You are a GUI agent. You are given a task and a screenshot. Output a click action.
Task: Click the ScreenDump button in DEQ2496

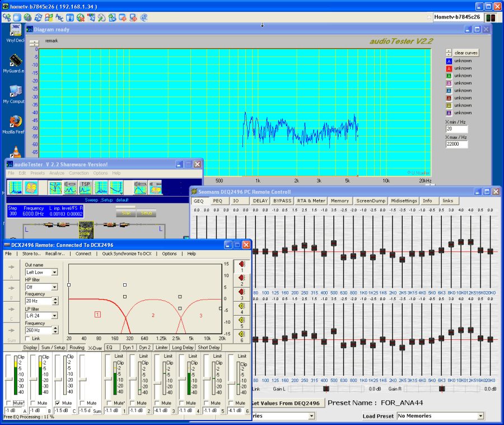371,201
